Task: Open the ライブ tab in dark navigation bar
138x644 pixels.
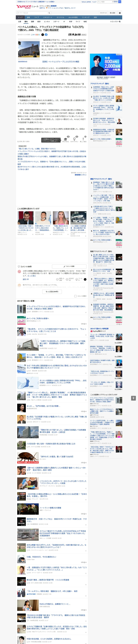Action: [x=37, y=17]
